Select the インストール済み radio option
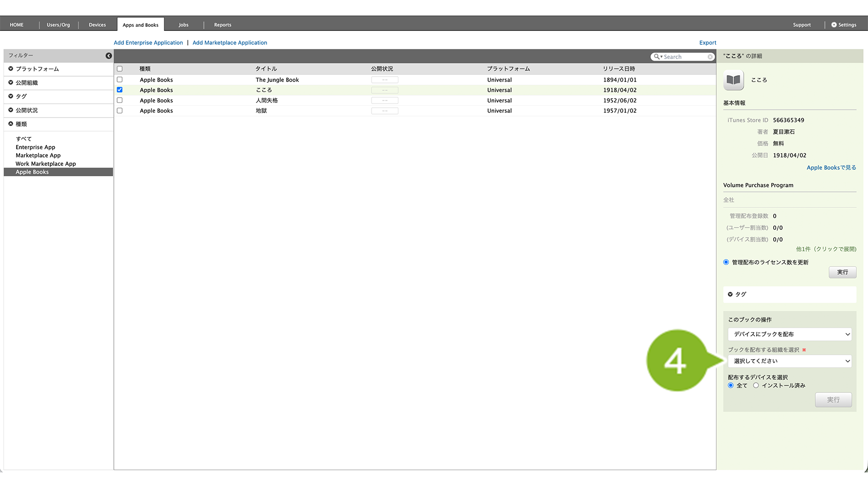Viewport: 868px width, 488px height. point(756,386)
